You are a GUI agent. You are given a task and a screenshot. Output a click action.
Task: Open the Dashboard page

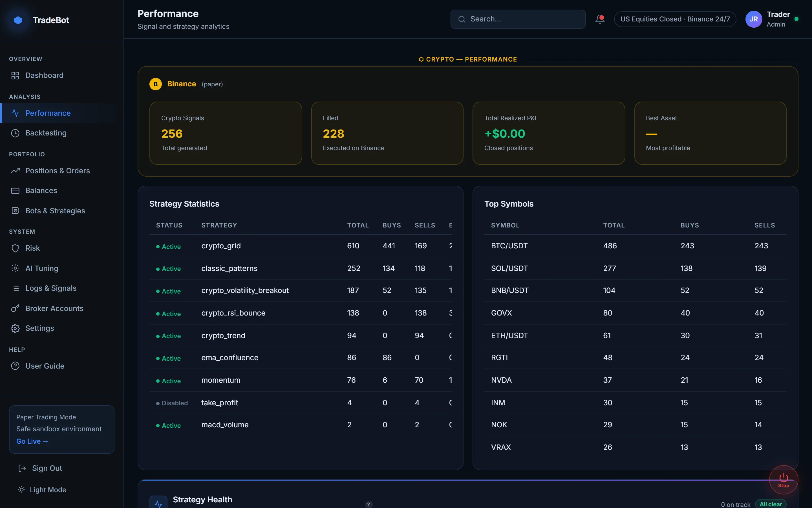(x=62, y=76)
